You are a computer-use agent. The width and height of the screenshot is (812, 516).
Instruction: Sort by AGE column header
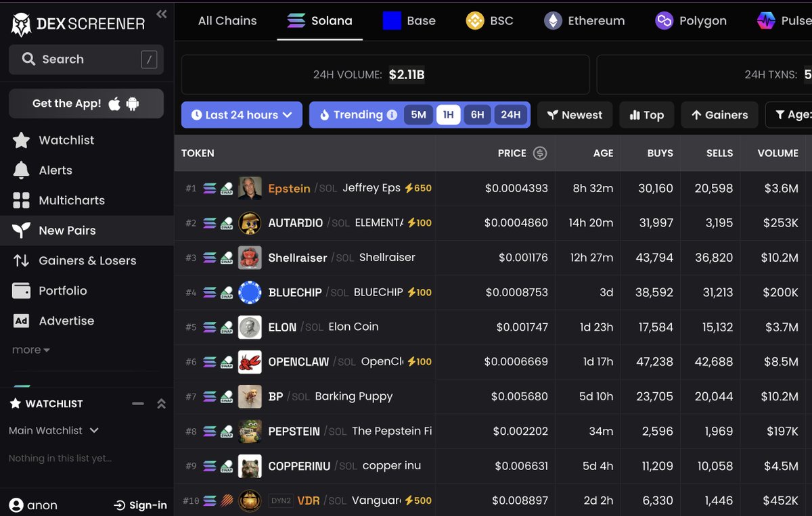tap(603, 153)
